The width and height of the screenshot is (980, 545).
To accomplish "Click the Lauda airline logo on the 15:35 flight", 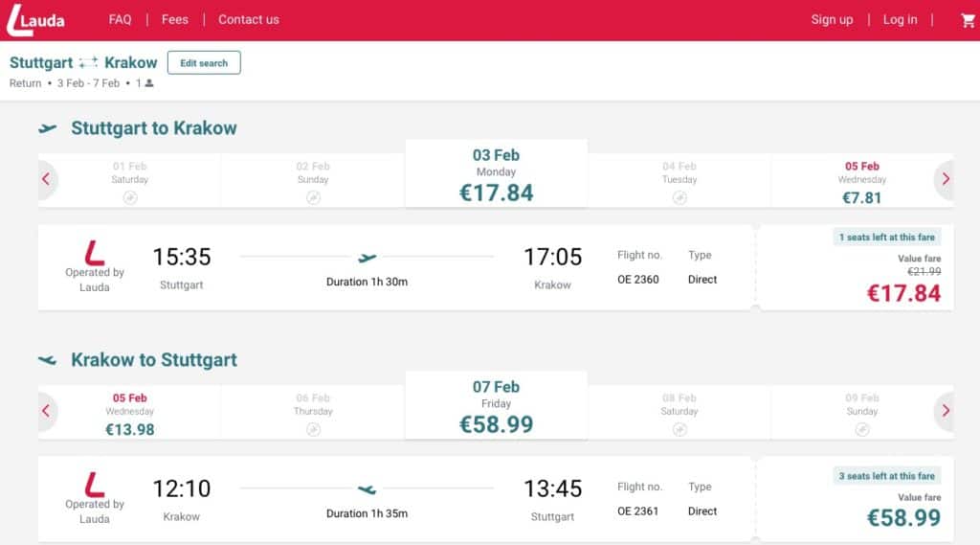I will point(95,253).
